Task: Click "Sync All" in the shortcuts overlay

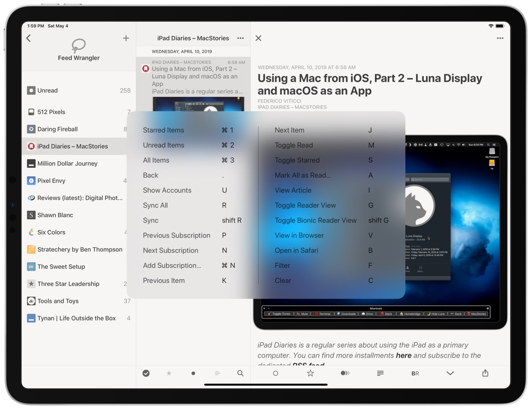Action: coord(155,205)
